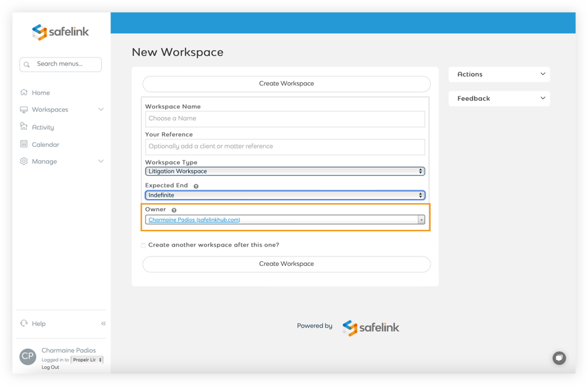Click the Workspaces sidebar icon
The width and height of the screenshot is (588, 386).
[24, 109]
